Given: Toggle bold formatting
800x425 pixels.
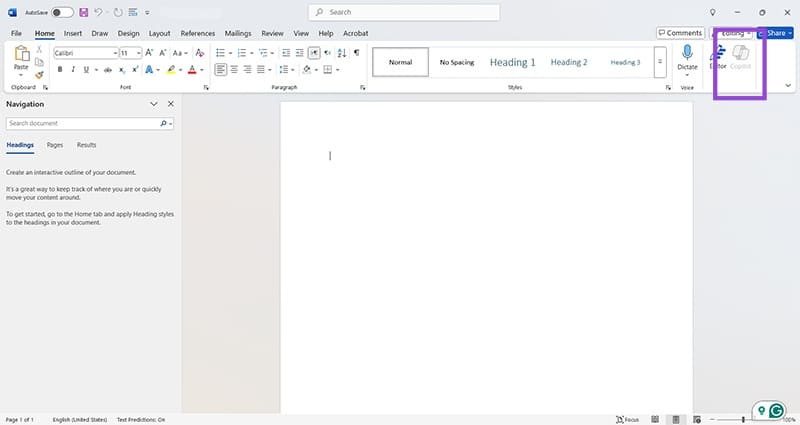Looking at the screenshot, I should 60,70.
